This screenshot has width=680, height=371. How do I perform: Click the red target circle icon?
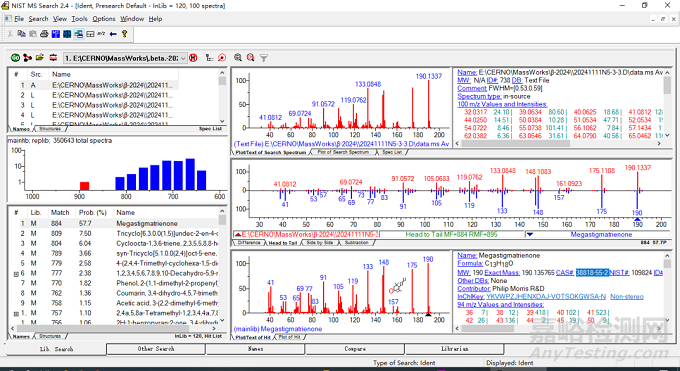click(222, 58)
